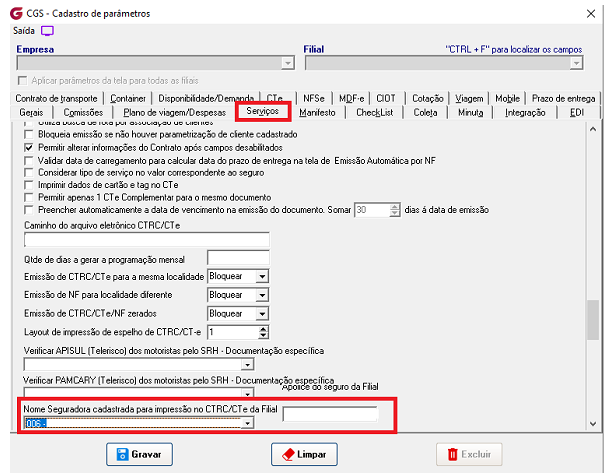
Task: Open the Empresa dropdown
Action: point(287,63)
